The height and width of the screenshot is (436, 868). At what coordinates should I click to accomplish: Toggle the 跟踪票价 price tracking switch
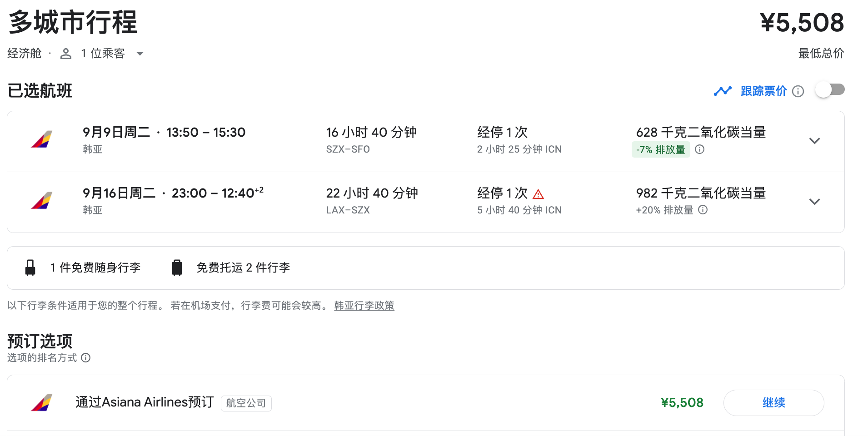(x=830, y=90)
